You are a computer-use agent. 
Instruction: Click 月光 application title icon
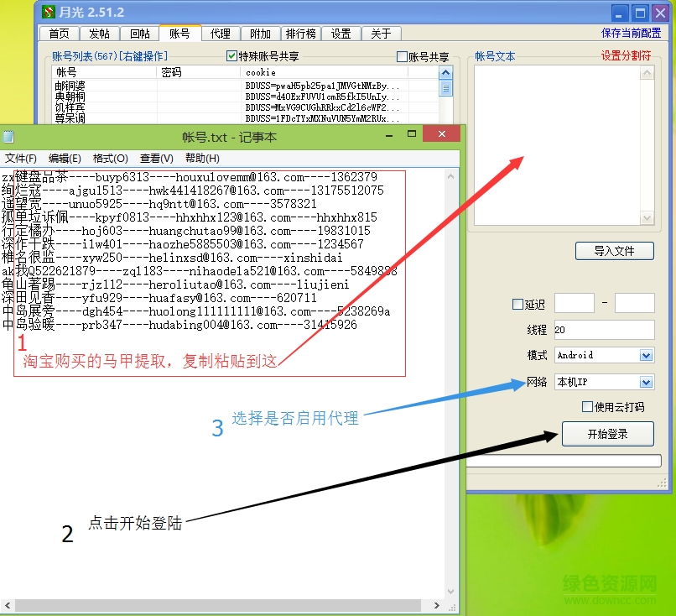click(49, 12)
